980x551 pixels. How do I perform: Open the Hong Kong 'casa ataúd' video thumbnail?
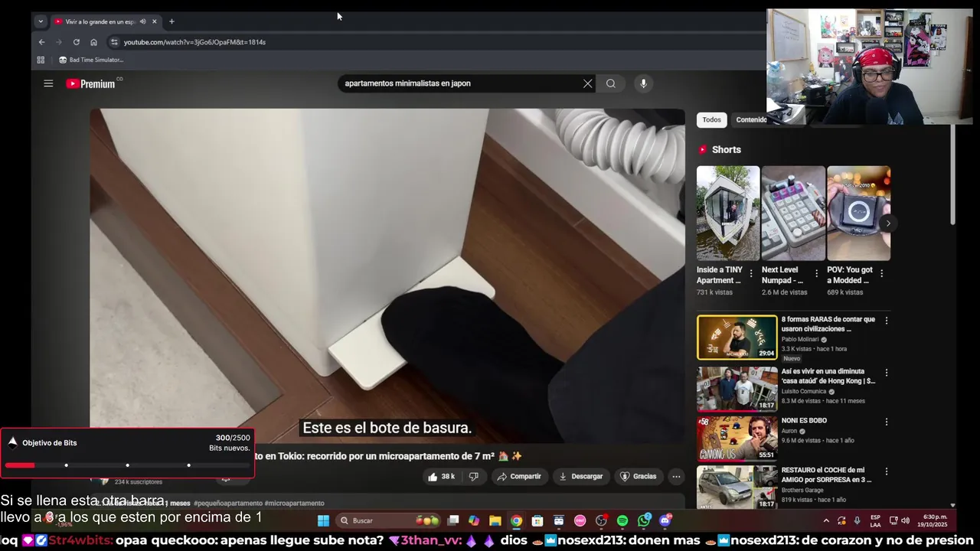(737, 389)
